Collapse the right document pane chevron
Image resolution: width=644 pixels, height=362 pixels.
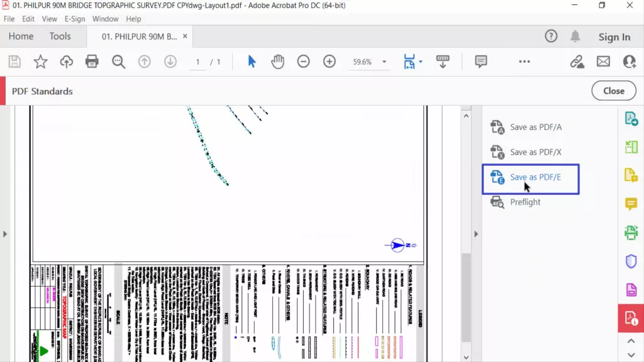click(x=476, y=233)
